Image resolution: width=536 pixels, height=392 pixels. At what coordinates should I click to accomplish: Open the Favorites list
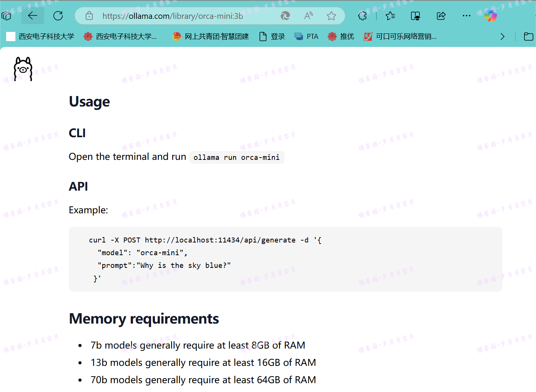click(390, 16)
